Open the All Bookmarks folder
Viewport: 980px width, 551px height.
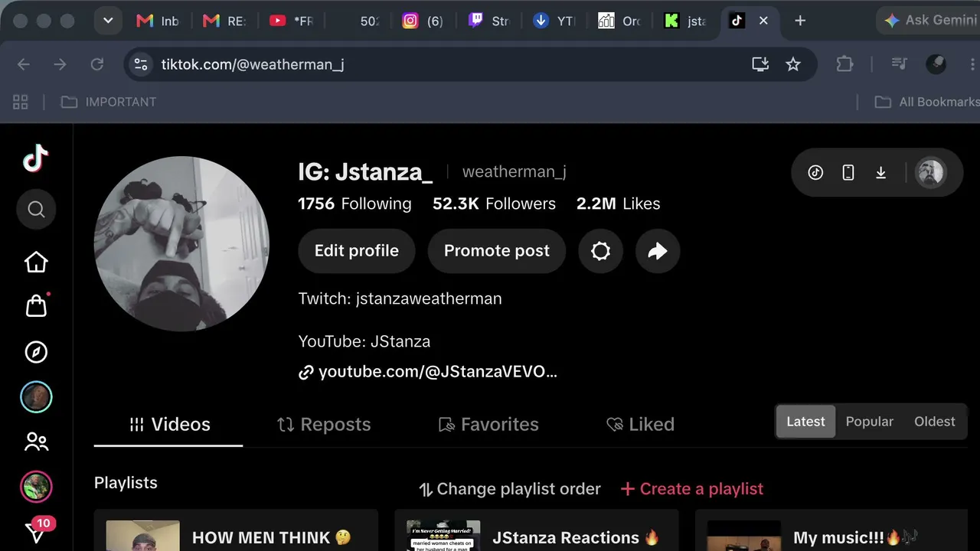[x=927, y=102]
